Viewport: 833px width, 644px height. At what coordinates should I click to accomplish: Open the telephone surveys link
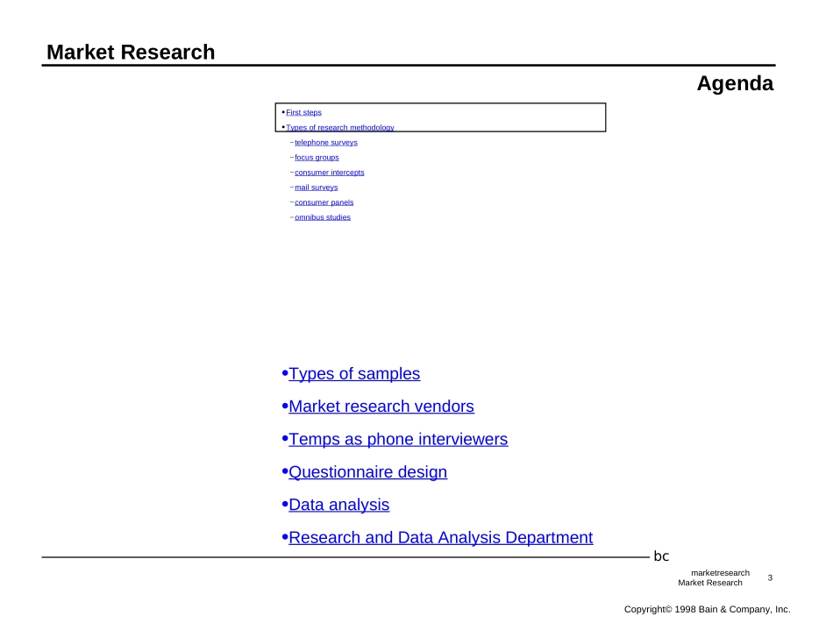click(x=326, y=143)
